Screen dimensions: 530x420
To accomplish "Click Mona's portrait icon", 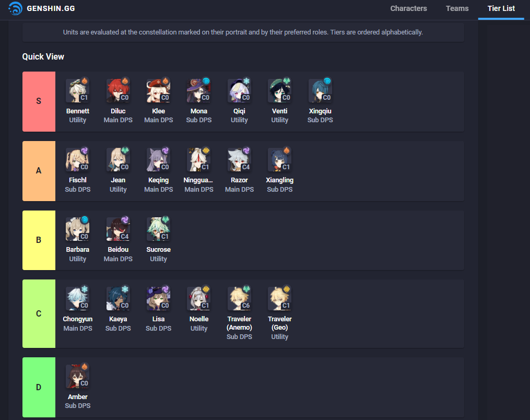I will (x=199, y=90).
